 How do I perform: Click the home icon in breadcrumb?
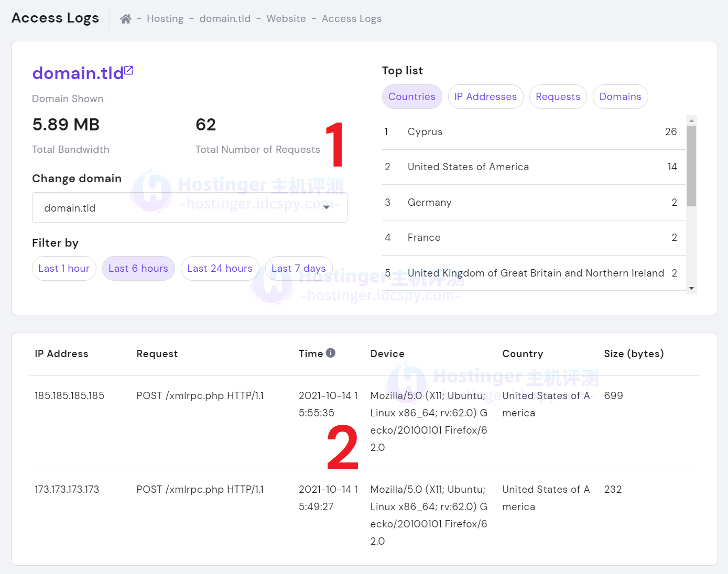125,19
